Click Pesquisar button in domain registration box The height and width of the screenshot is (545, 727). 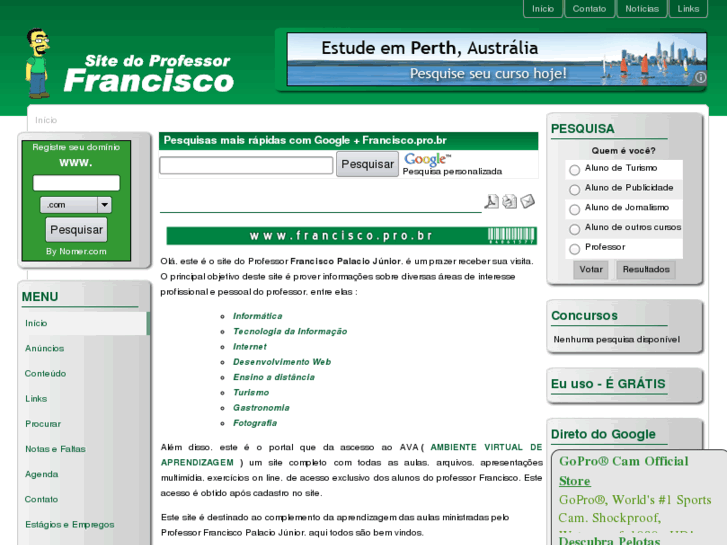[x=76, y=230]
